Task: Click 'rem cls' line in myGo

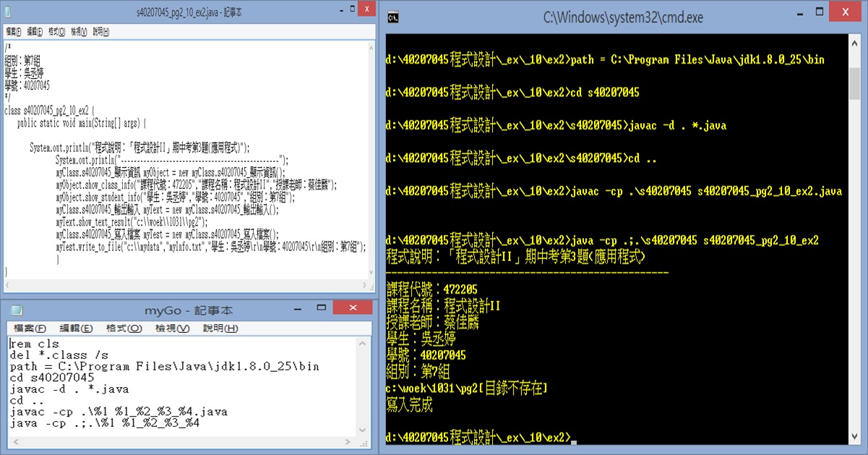Action: pos(34,344)
